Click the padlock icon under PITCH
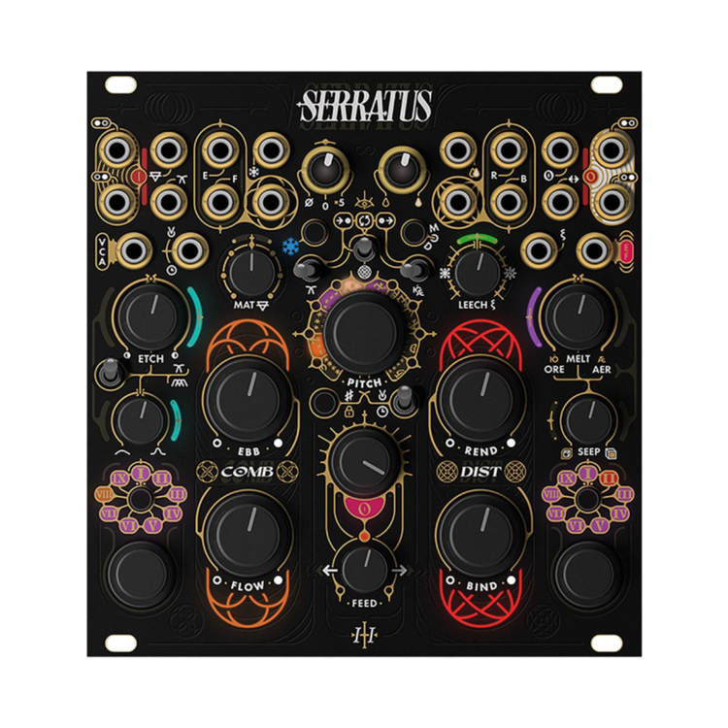The height and width of the screenshot is (728, 728). pyautogui.click(x=349, y=412)
